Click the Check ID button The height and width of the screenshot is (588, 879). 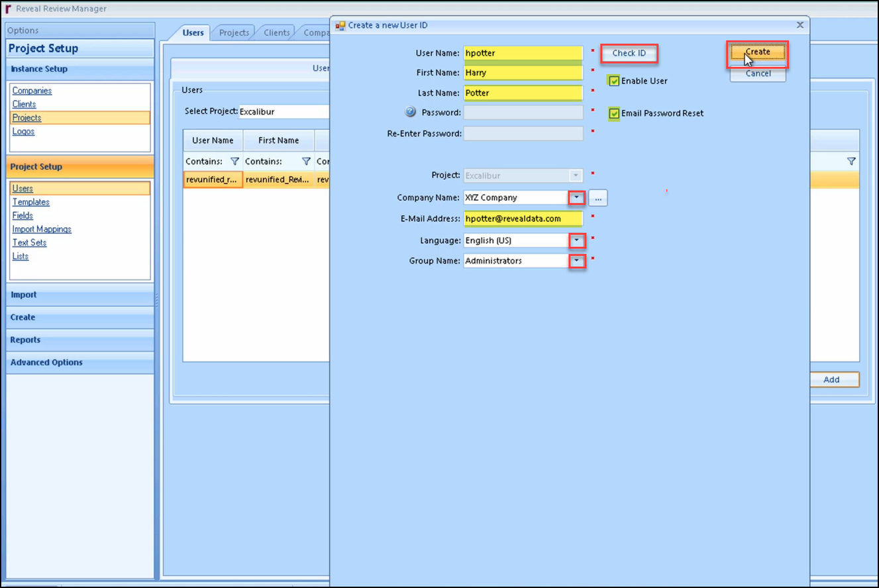click(x=629, y=54)
